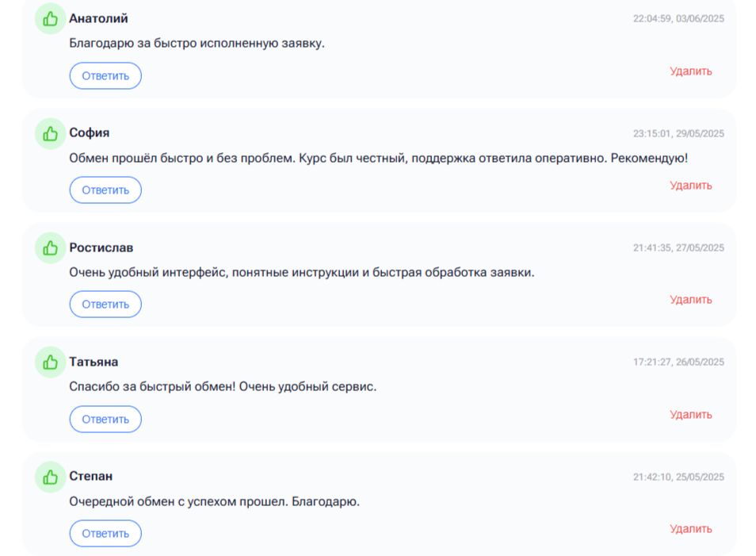Click timestamp 22:04:59, 03/06/2025
756x556 pixels.
coord(678,19)
